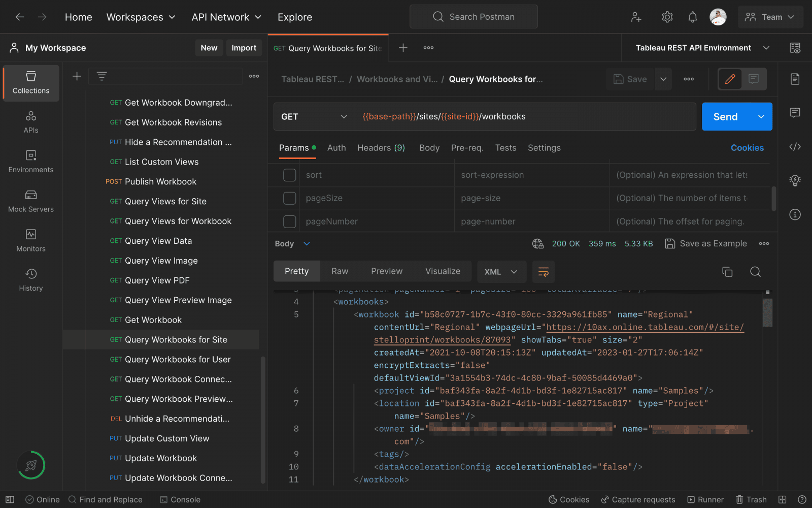Toggle line wrap in response viewer
This screenshot has width=812, height=508.
pos(544,272)
